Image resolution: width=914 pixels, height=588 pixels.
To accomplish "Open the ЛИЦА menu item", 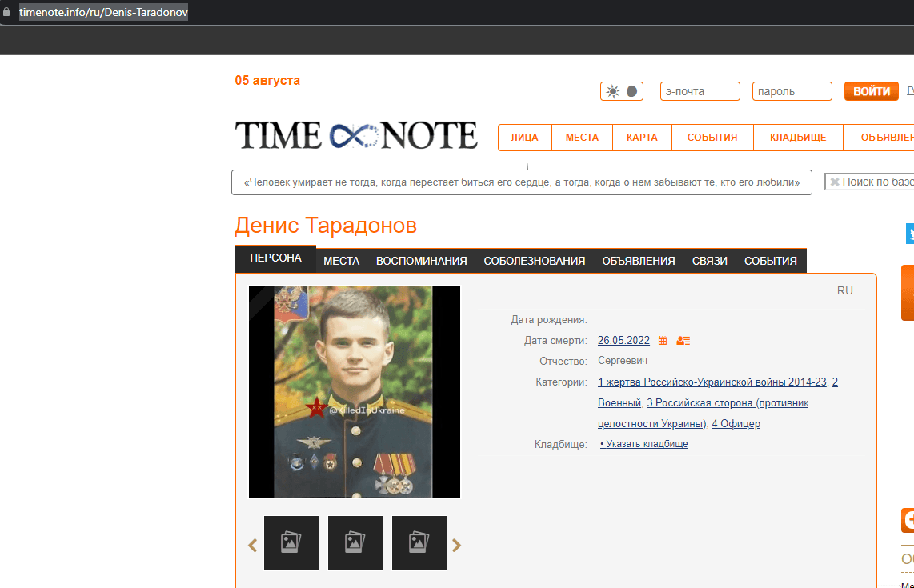I will (524, 138).
